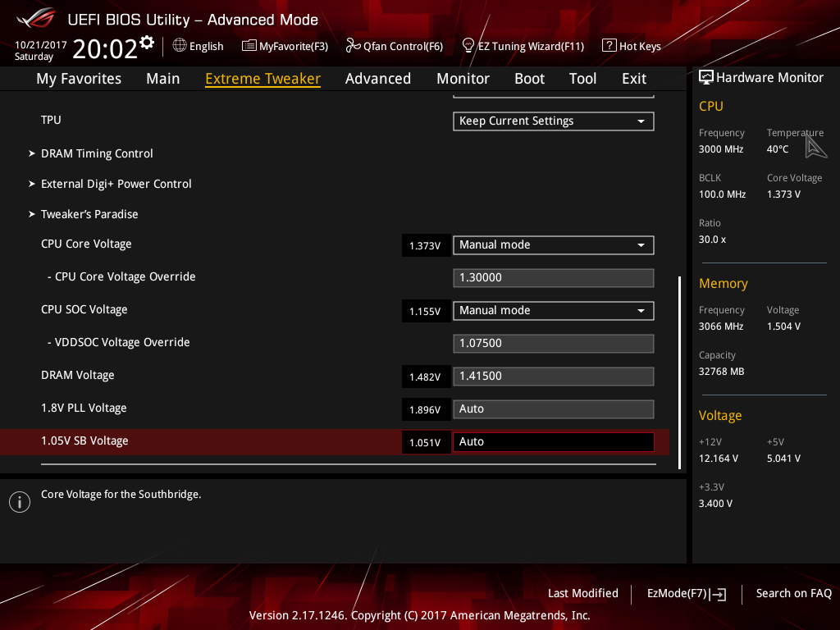Open the Tool tab
This screenshot has width=840, height=630.
coord(583,79)
